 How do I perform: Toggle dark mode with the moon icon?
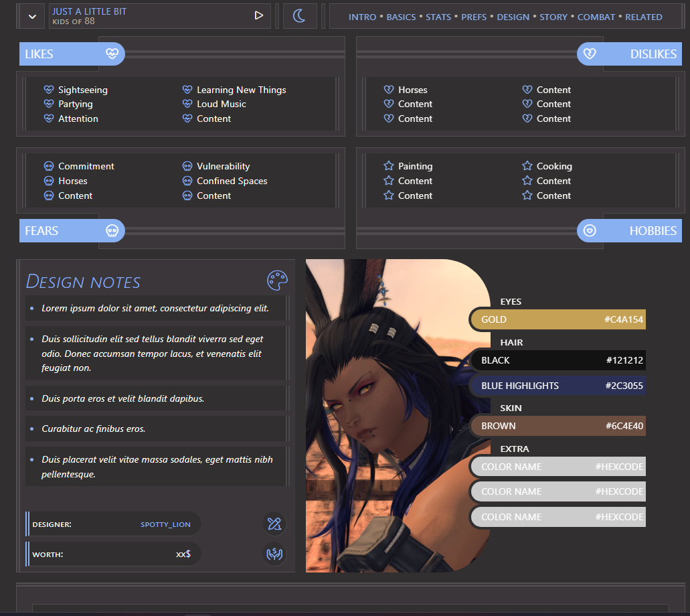[300, 16]
